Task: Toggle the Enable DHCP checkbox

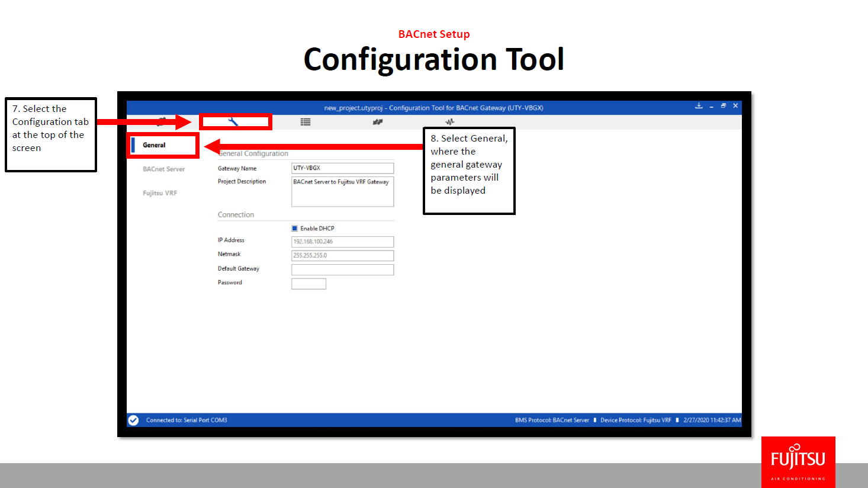Action: pyautogui.click(x=295, y=228)
